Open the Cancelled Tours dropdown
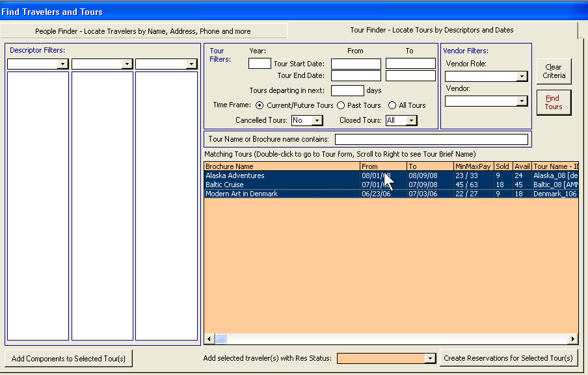The width and height of the screenshot is (588, 375). point(317,120)
